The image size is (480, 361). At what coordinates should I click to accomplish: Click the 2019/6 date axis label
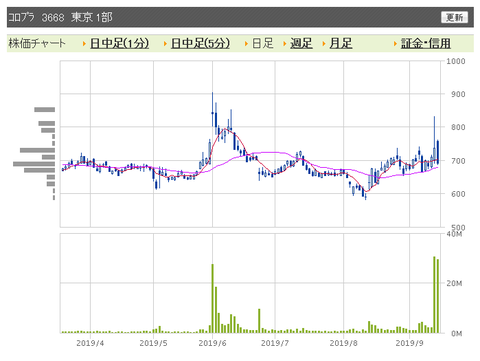212,343
